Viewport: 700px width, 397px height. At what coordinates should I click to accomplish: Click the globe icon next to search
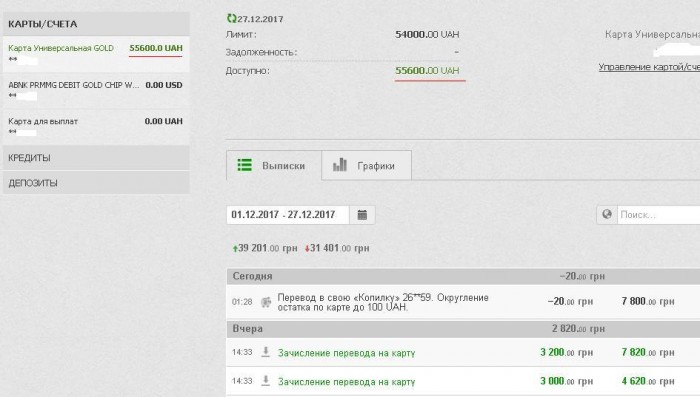tap(607, 214)
